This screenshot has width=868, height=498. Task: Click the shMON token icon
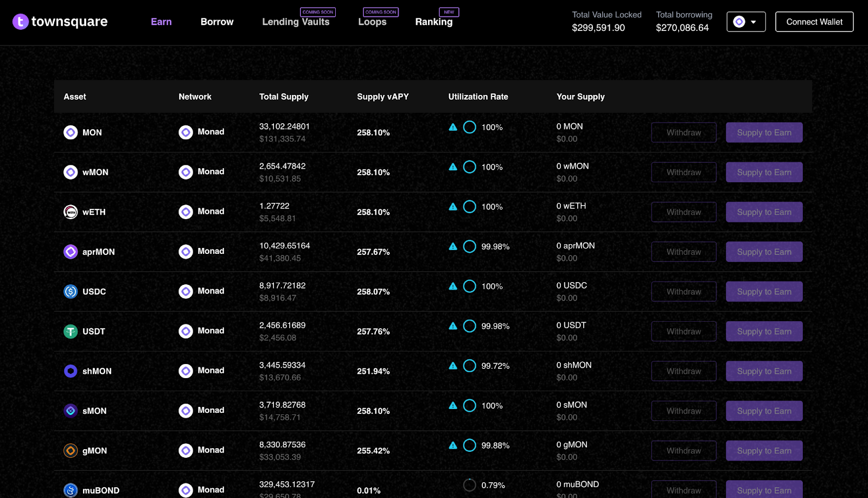point(71,371)
